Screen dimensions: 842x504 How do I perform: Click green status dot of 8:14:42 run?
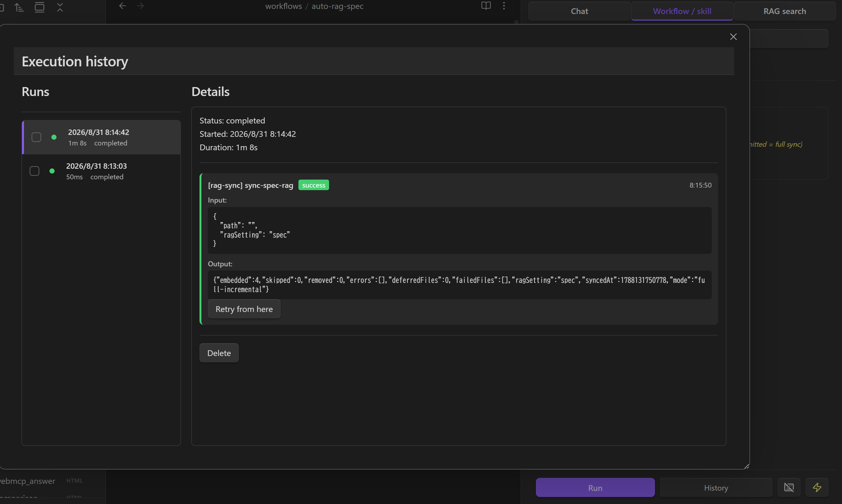coord(54,137)
